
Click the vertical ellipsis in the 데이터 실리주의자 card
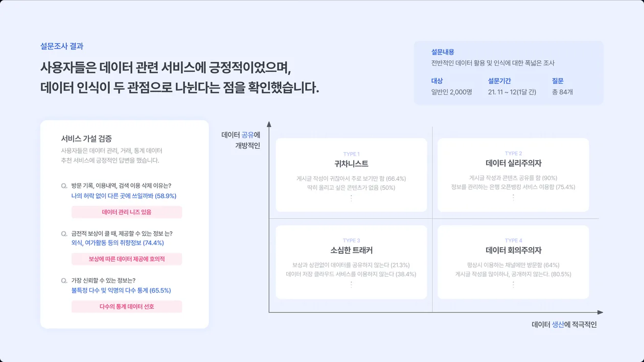click(513, 197)
